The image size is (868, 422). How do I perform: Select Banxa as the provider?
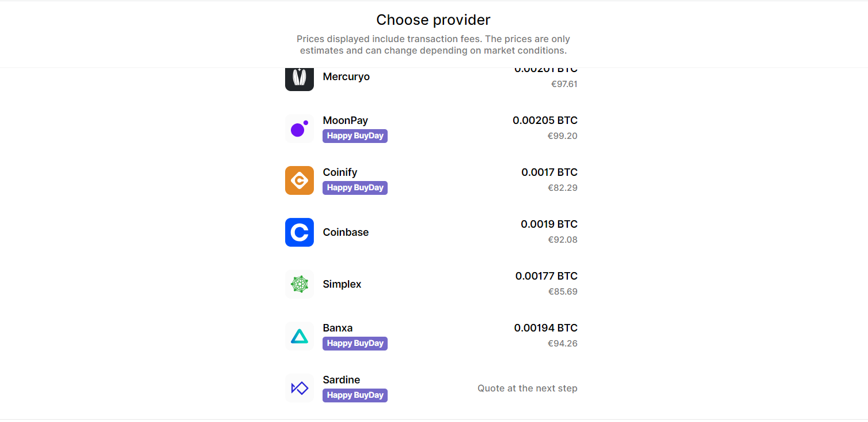click(x=338, y=328)
